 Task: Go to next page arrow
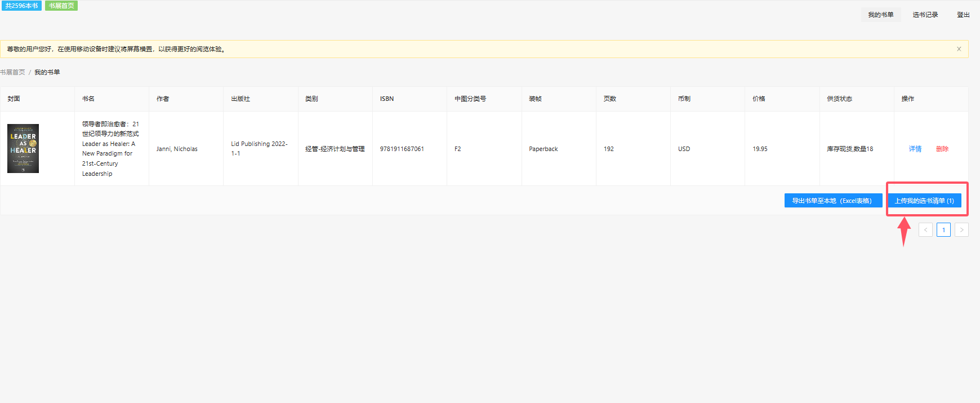[x=961, y=230]
